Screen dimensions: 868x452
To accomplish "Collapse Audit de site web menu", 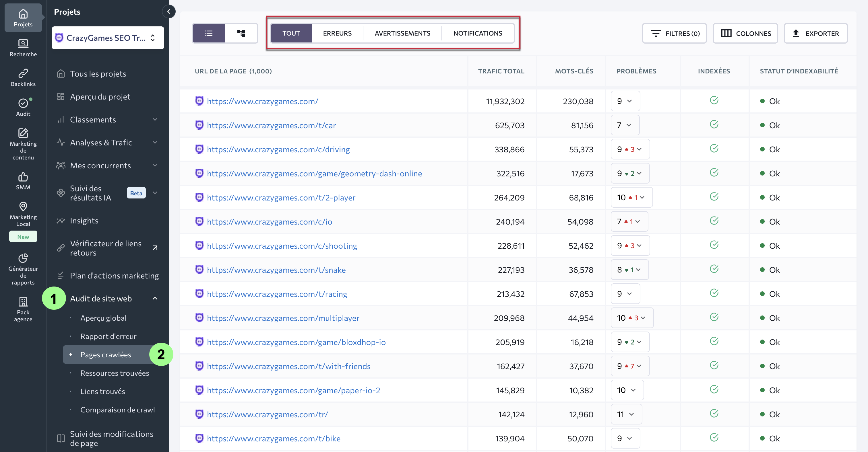I will (x=155, y=299).
